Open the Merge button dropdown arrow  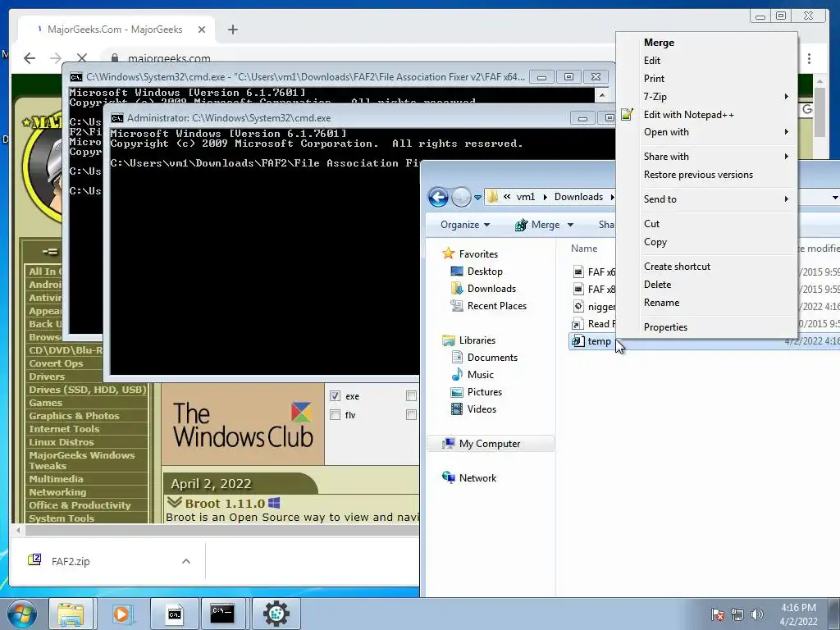coord(570,225)
